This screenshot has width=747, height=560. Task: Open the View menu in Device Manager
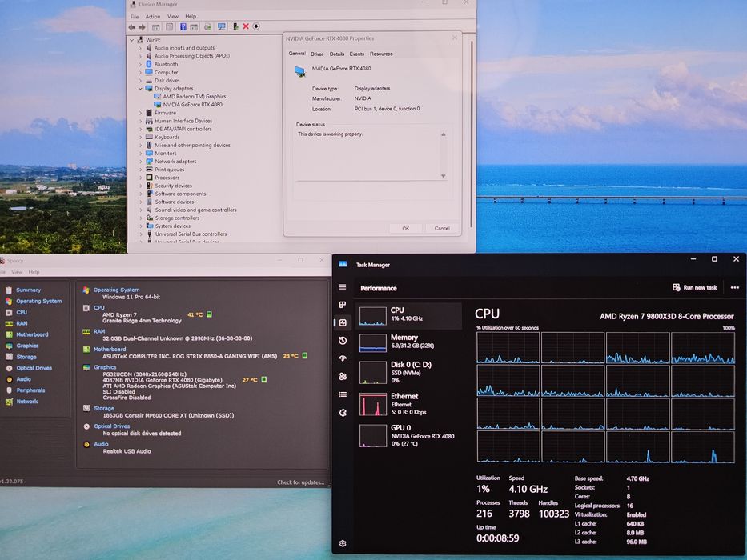click(x=172, y=17)
